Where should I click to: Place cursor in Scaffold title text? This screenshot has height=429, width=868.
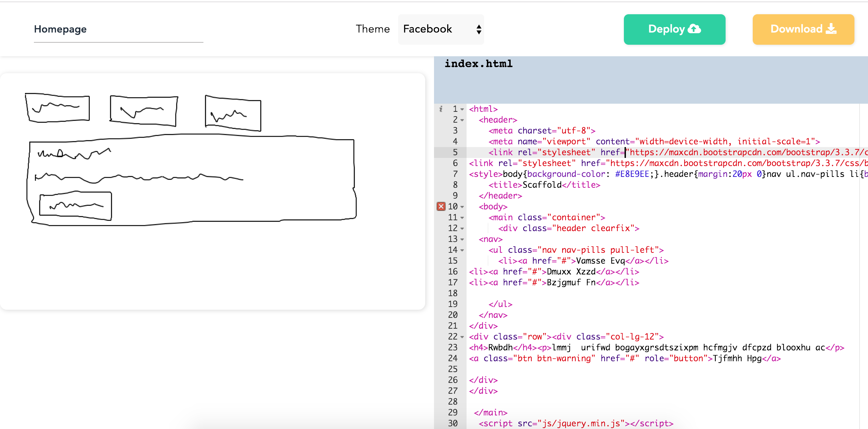pyautogui.click(x=542, y=185)
